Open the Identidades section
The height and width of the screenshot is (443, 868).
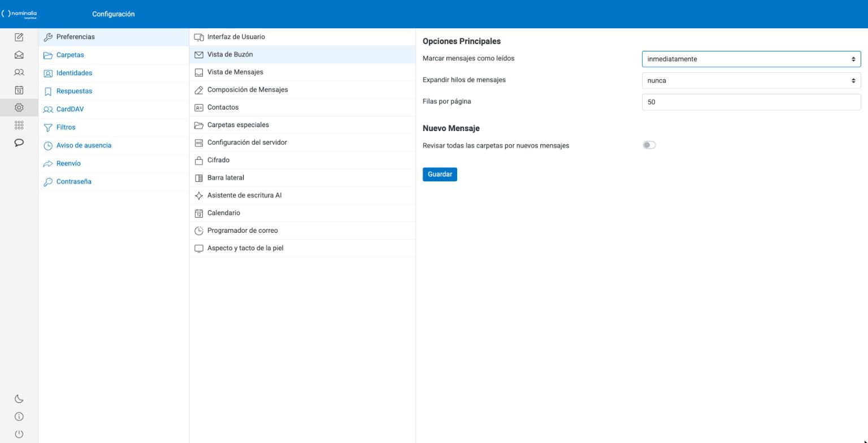(x=114, y=73)
